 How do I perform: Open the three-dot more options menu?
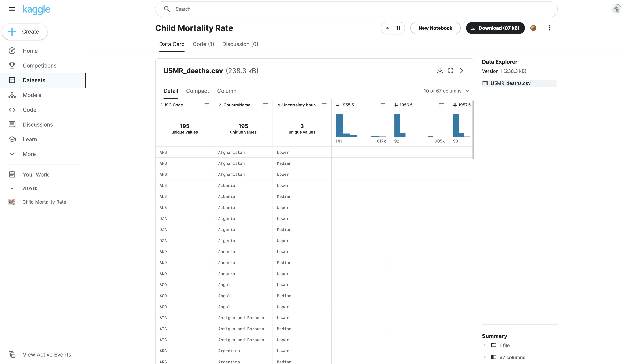pos(550,28)
